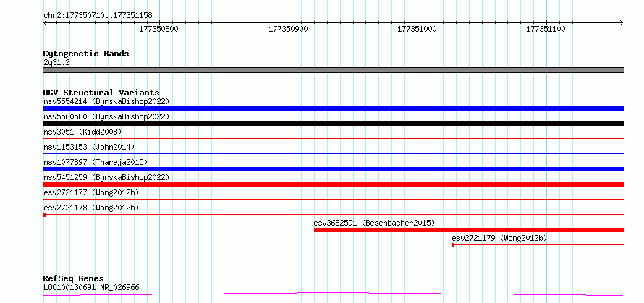This screenshot has width=644, height=303.
Task: Select the nsv5554214 blue variant bar
Action: click(x=333, y=108)
